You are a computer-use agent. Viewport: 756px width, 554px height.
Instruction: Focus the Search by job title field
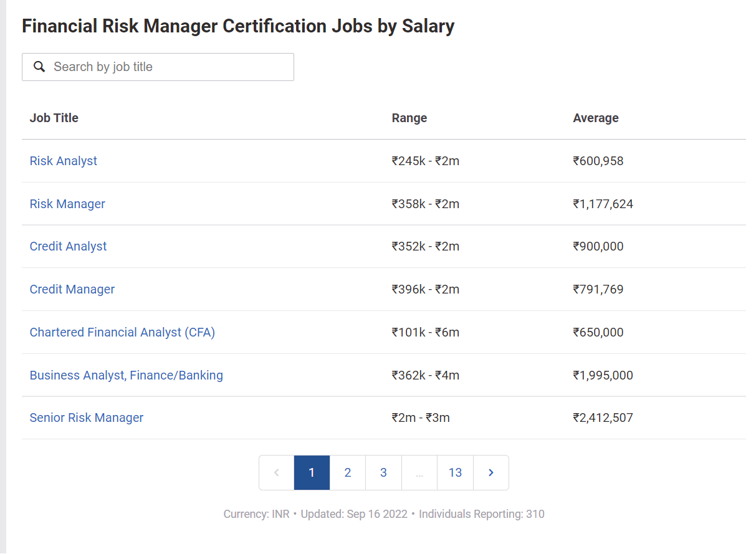pos(168,67)
